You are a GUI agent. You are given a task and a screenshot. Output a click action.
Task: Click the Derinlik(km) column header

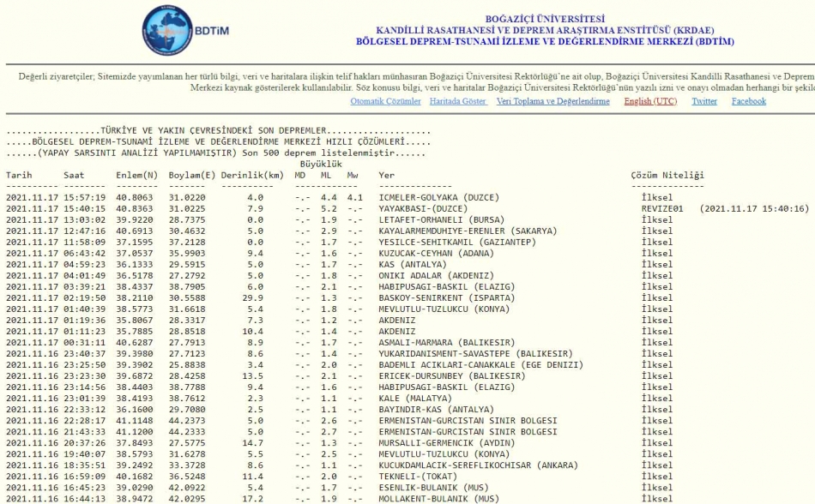click(x=252, y=176)
